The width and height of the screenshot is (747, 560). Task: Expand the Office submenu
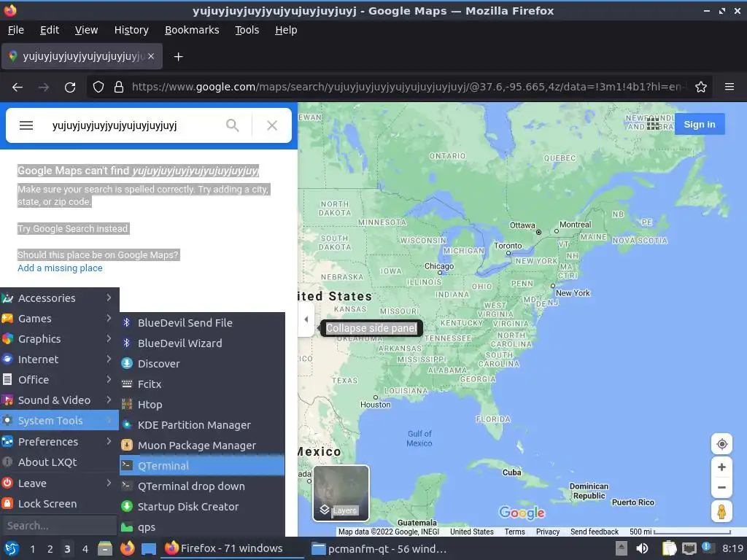(x=59, y=380)
